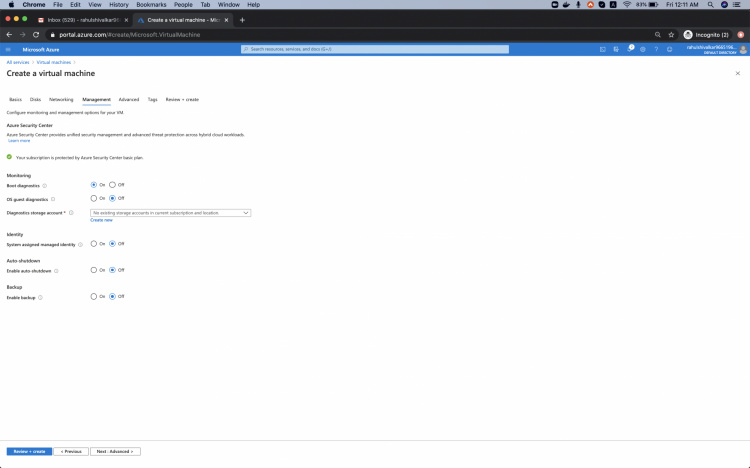Click Create new storage account link
This screenshot has width=750, height=468.
tap(101, 220)
